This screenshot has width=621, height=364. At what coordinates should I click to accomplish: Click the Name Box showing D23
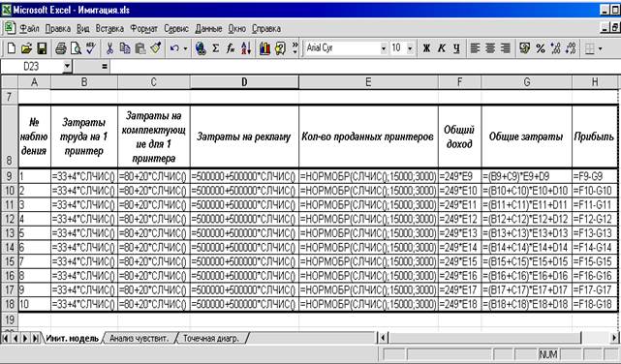tap(32, 67)
